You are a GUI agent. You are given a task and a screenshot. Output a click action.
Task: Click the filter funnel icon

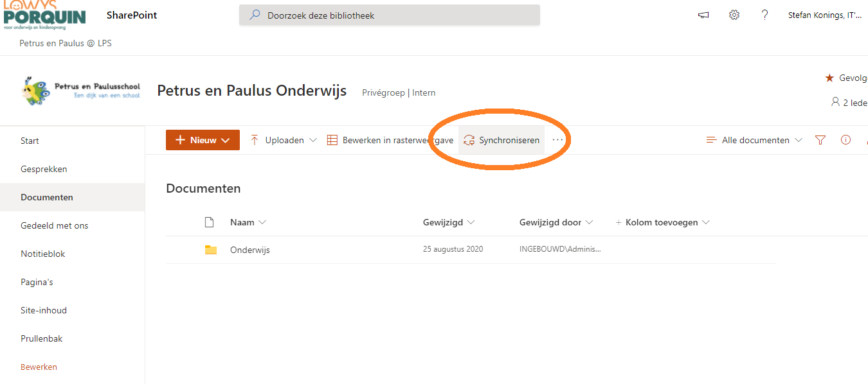pyautogui.click(x=820, y=140)
